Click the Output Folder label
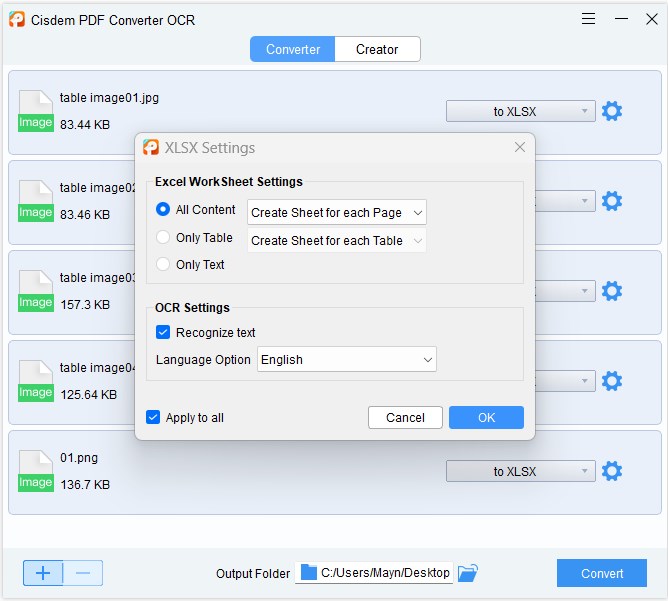Viewport: 668px width, 601px height. click(x=253, y=573)
